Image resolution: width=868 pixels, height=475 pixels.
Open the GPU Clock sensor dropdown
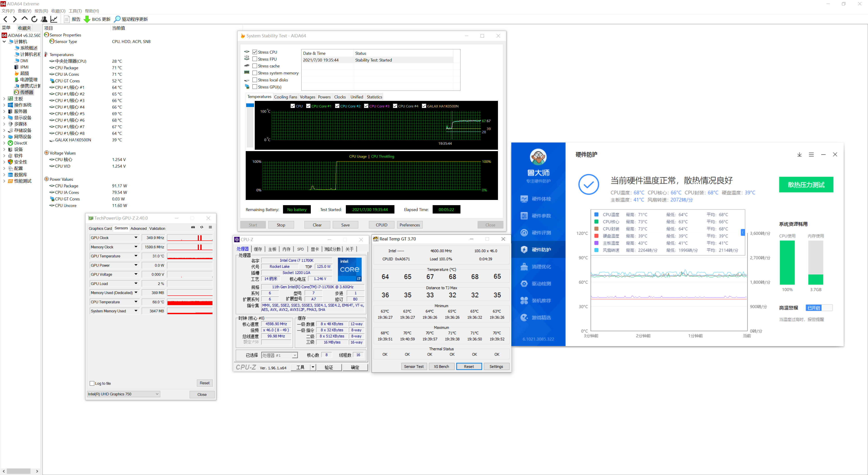click(136, 238)
